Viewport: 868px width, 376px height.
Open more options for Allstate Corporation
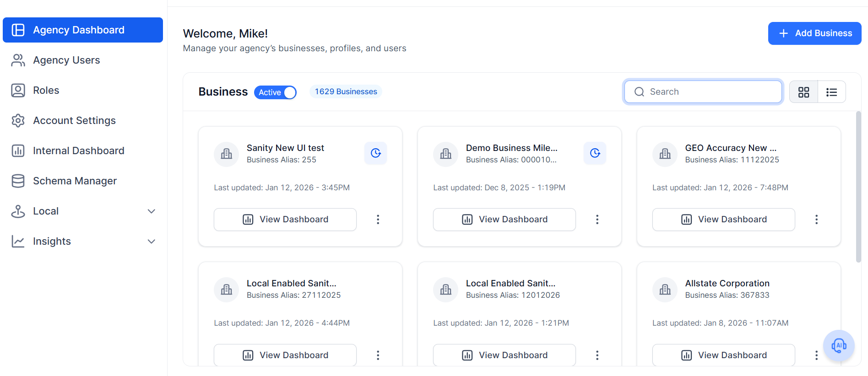tap(816, 355)
